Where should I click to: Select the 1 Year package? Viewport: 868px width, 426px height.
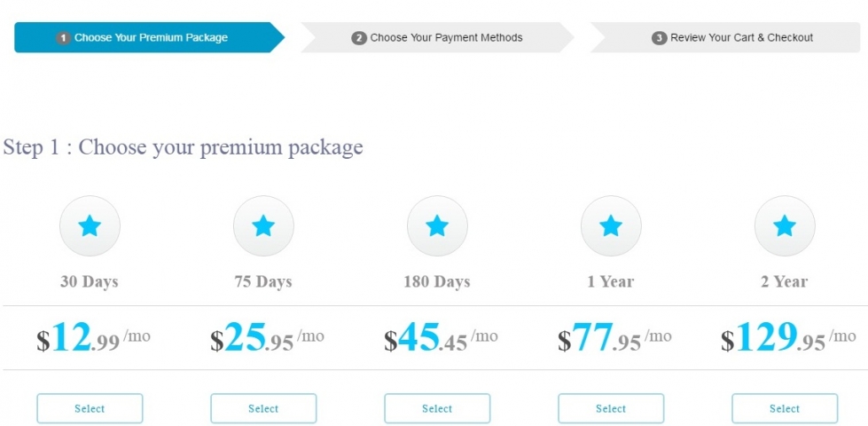(x=611, y=408)
